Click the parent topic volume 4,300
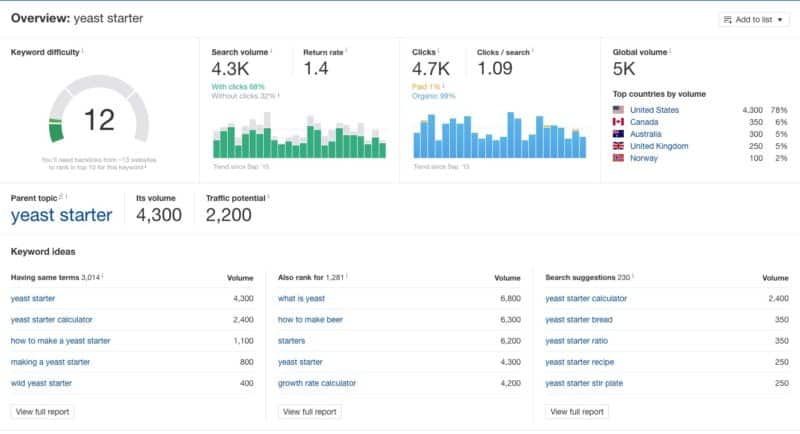 pos(159,215)
